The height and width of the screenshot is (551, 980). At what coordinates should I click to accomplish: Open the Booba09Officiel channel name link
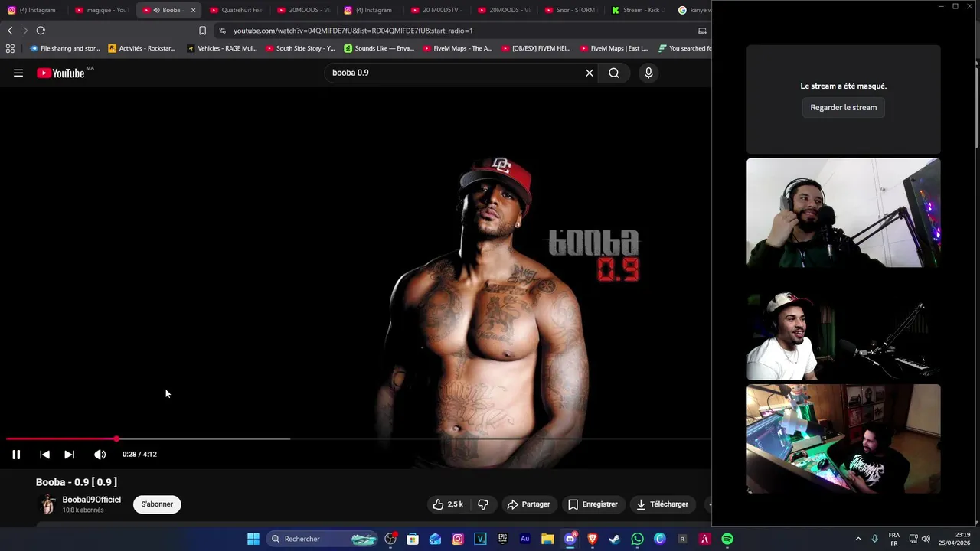tap(92, 500)
